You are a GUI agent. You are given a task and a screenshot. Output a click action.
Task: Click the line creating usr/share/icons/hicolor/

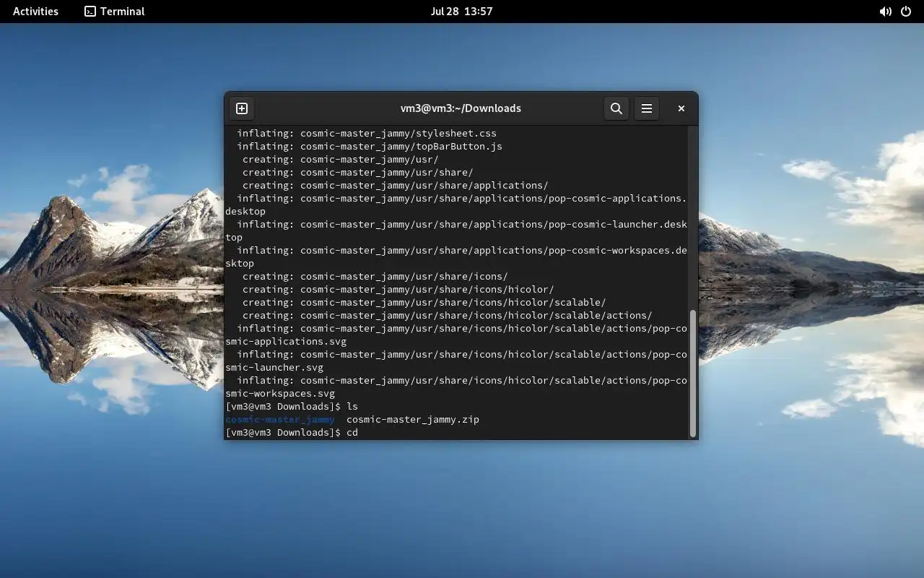[398, 290]
